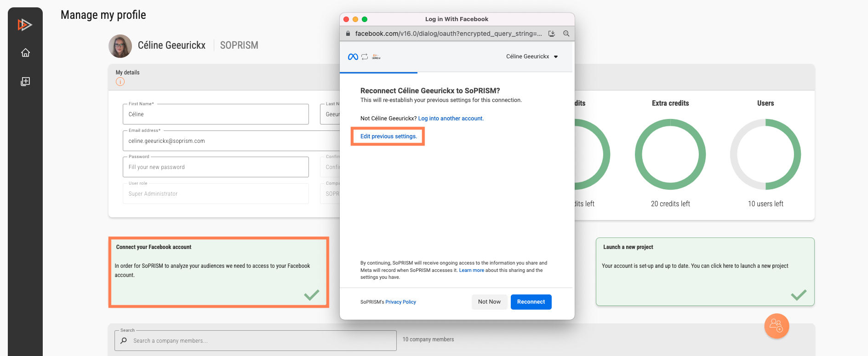Viewport: 868px width, 356px height.
Task: Click the My details info icon
Action: click(120, 82)
